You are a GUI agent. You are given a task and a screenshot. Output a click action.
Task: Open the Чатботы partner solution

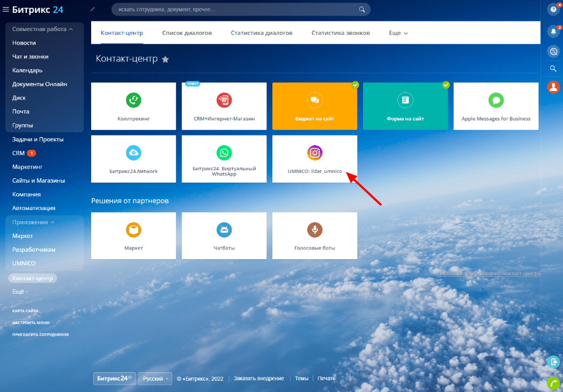click(x=224, y=236)
